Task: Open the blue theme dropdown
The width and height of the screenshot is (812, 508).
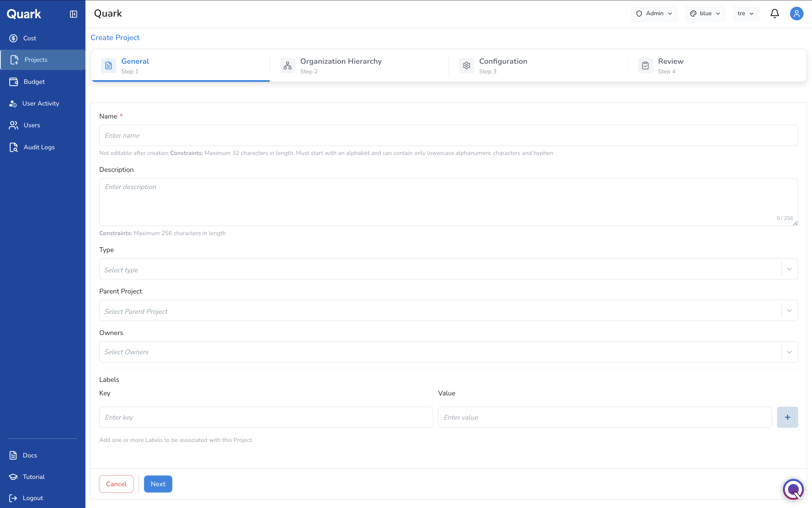Action: [x=705, y=14]
